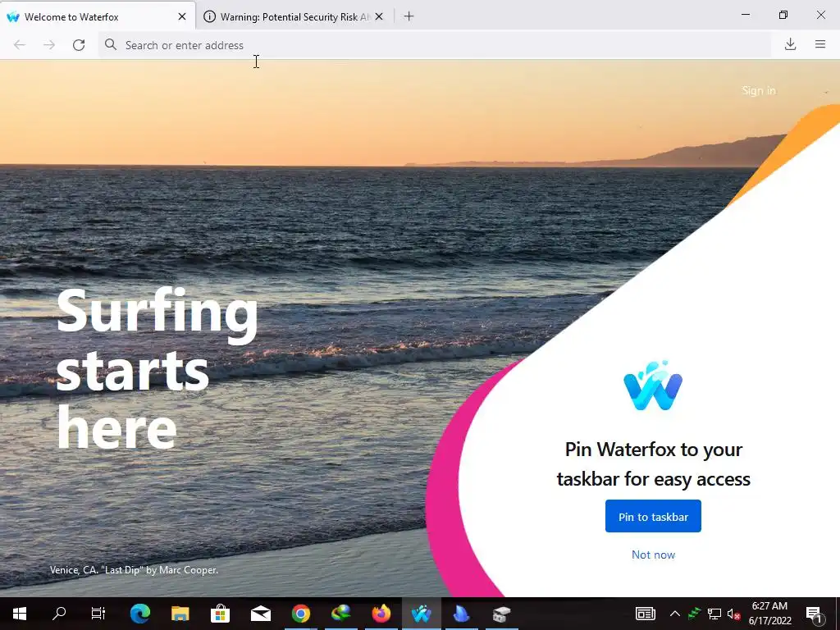Open File Explorer from taskbar
The height and width of the screenshot is (630, 840).
pyautogui.click(x=180, y=614)
